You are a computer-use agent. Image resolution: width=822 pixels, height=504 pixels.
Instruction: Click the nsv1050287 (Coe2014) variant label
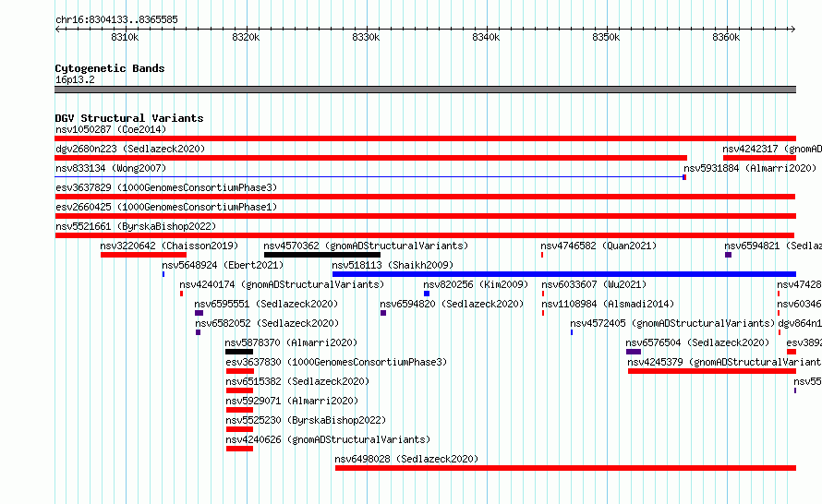pos(111,129)
